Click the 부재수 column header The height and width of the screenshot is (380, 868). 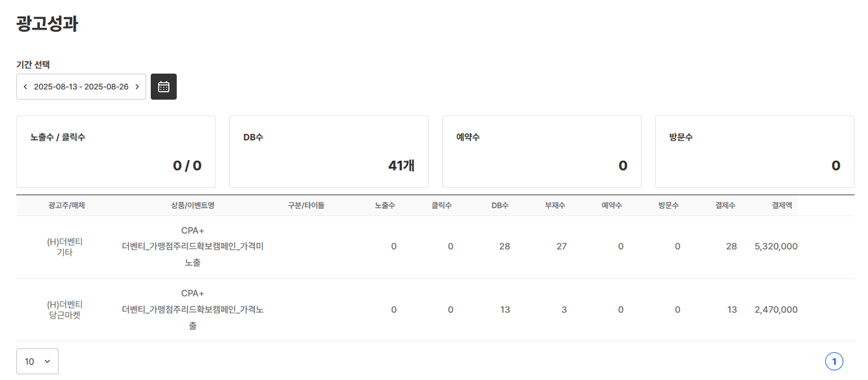tap(554, 204)
